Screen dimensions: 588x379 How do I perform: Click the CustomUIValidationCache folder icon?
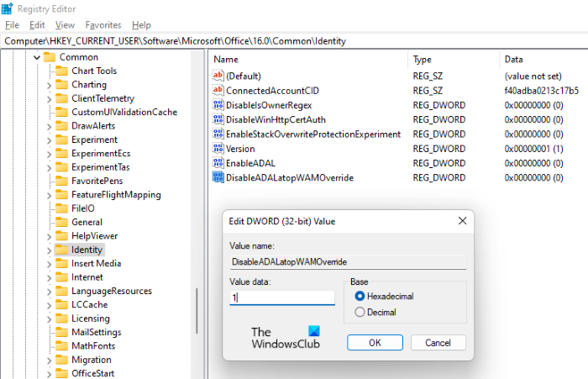[x=61, y=113]
